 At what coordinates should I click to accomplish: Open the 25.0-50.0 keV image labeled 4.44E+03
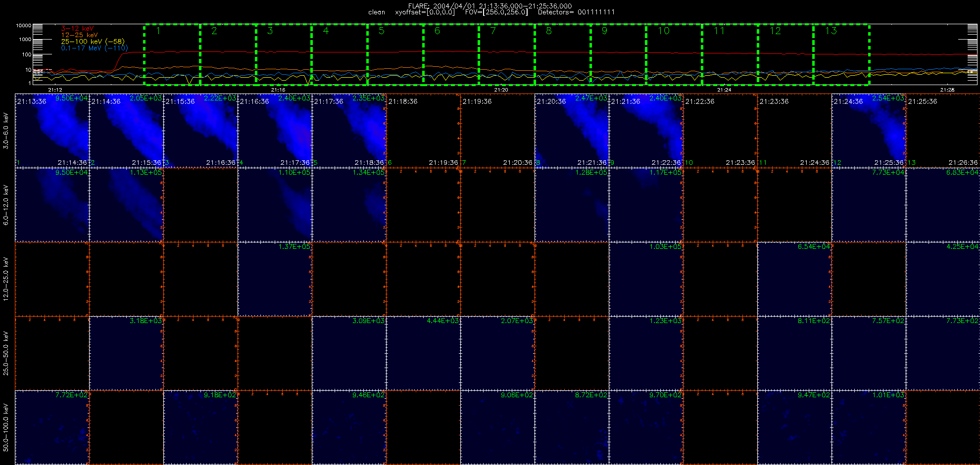click(424, 353)
